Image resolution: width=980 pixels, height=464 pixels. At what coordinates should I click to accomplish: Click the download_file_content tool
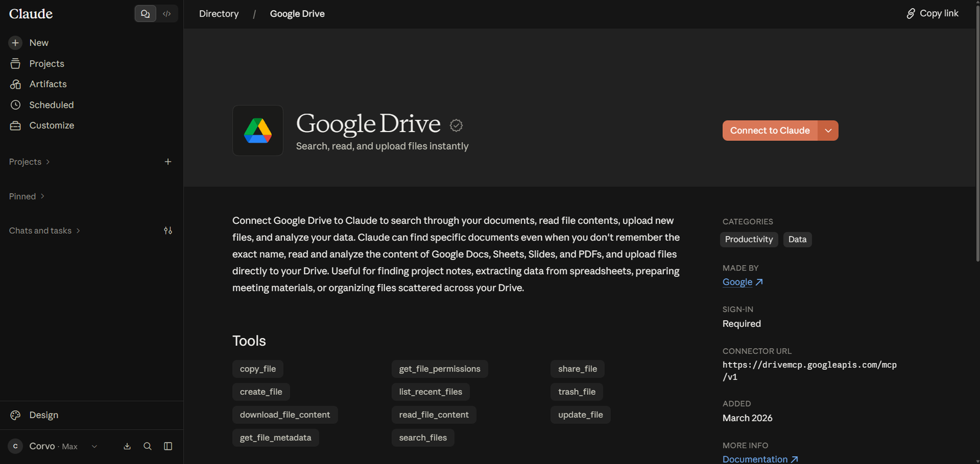[x=285, y=415]
